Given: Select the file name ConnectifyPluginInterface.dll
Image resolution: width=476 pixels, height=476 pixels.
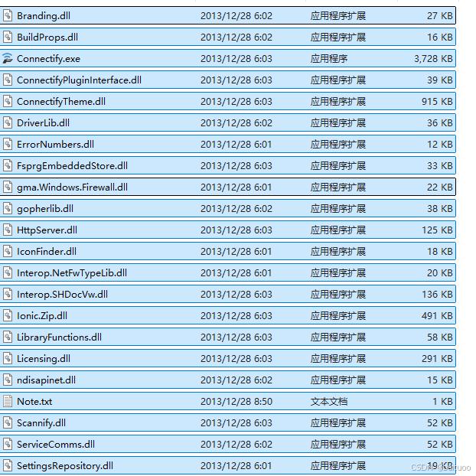Looking at the screenshot, I should click(79, 80).
